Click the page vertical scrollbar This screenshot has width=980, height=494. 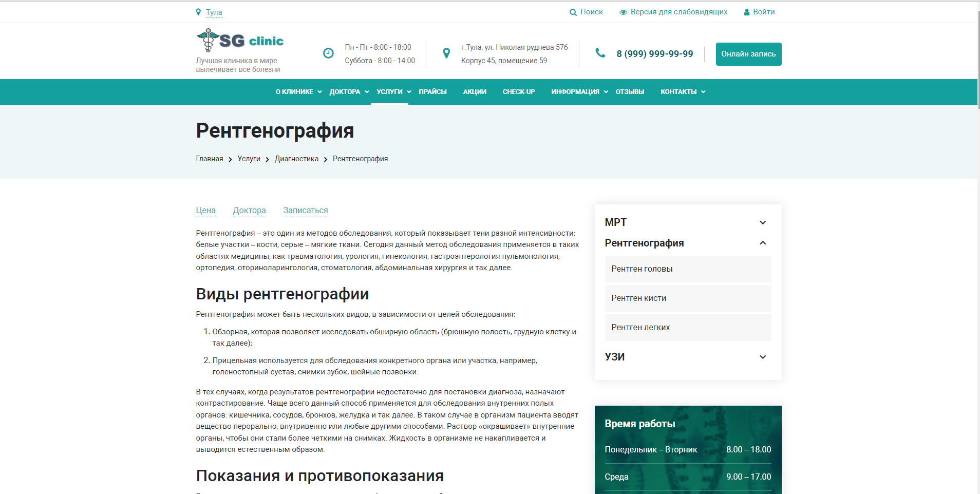click(978, 56)
